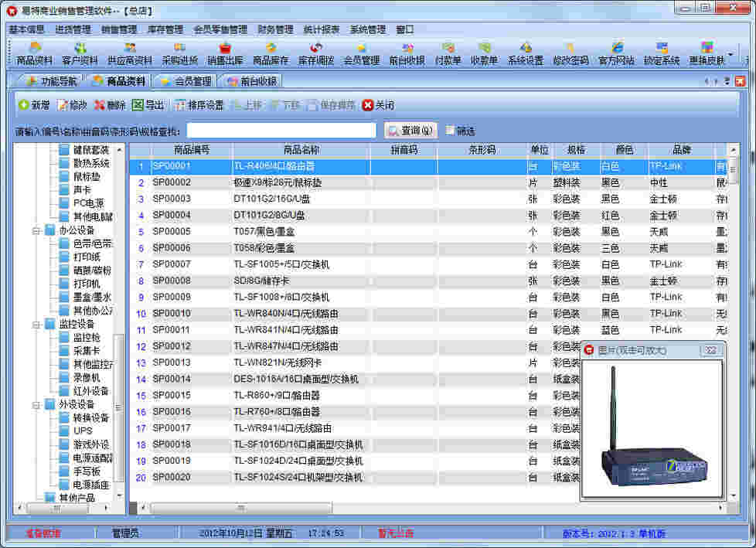Select the 库存调拨 (Stock Transfer) icon
This screenshot has height=548, width=756.
[317, 55]
